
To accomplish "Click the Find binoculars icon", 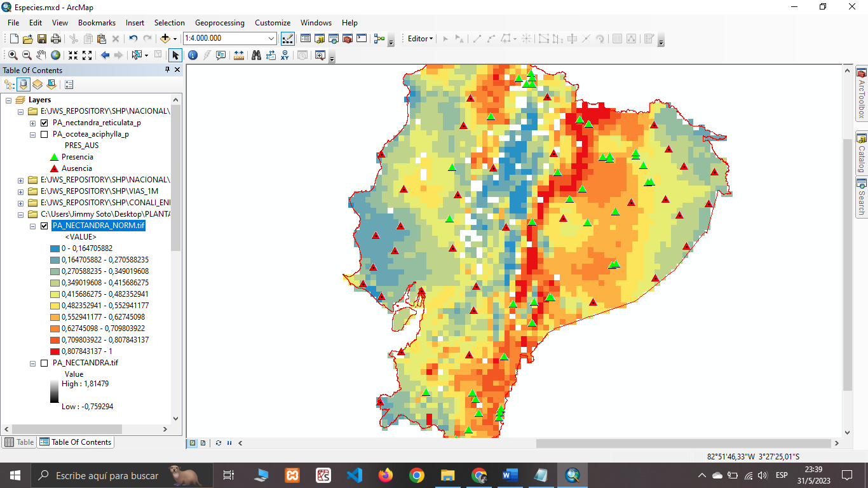I will tap(256, 55).
